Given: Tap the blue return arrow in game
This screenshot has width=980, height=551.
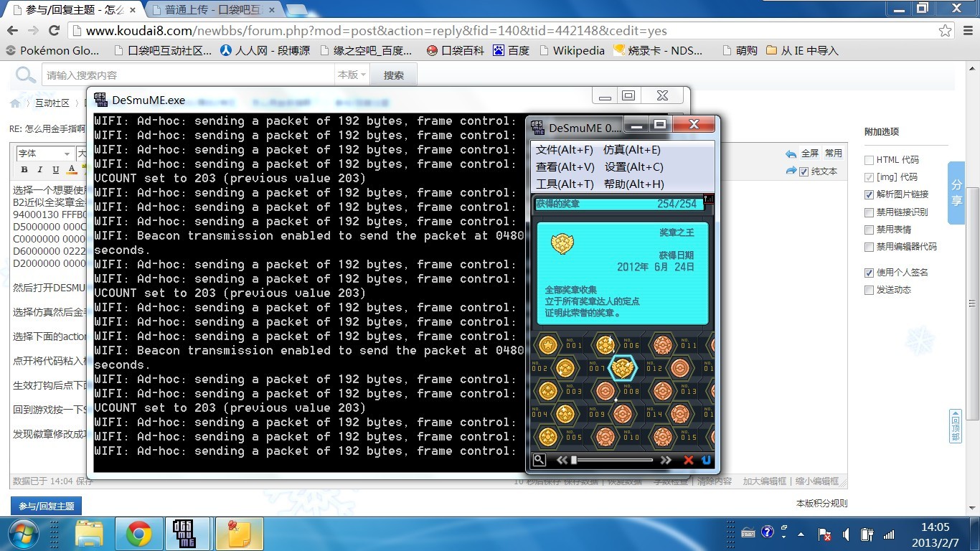Looking at the screenshot, I should [706, 460].
